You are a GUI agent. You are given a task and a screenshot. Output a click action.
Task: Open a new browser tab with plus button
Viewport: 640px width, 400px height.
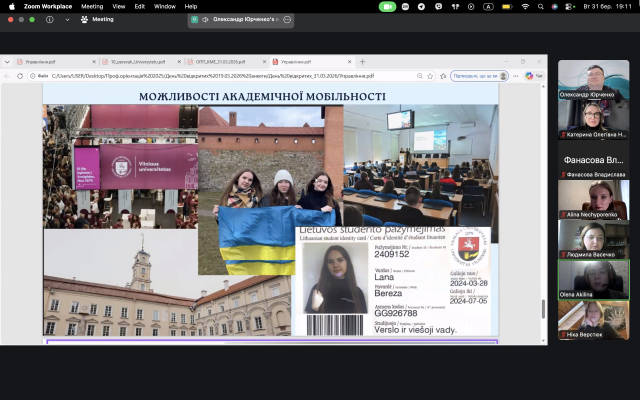(362, 61)
